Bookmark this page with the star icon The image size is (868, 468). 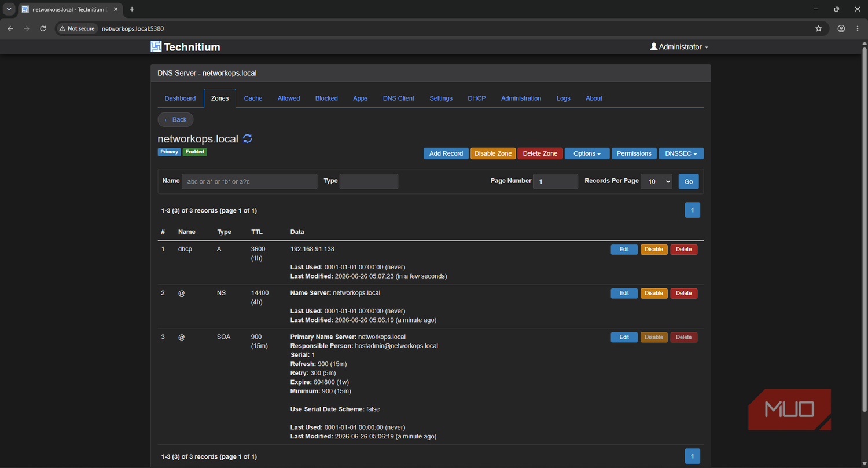818,28
